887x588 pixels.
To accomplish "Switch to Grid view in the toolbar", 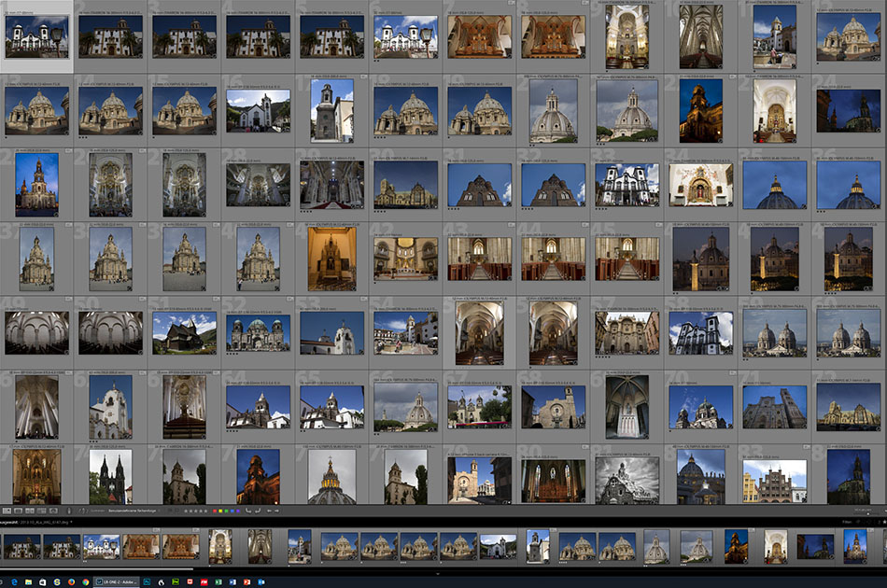I will click(7, 511).
